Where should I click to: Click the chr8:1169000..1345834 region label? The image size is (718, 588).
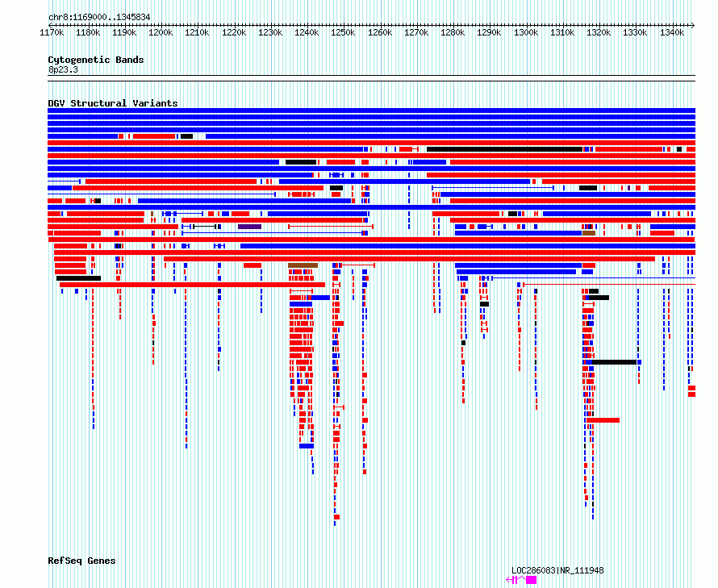click(99, 17)
